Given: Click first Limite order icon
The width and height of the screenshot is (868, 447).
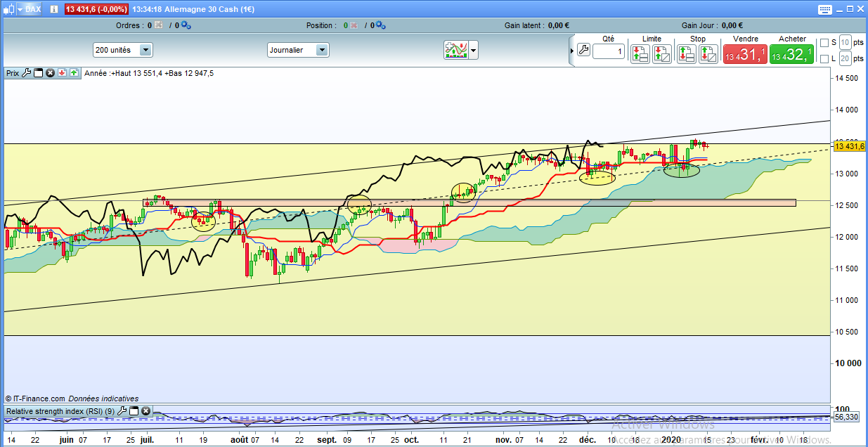Looking at the screenshot, I should click(640, 53).
